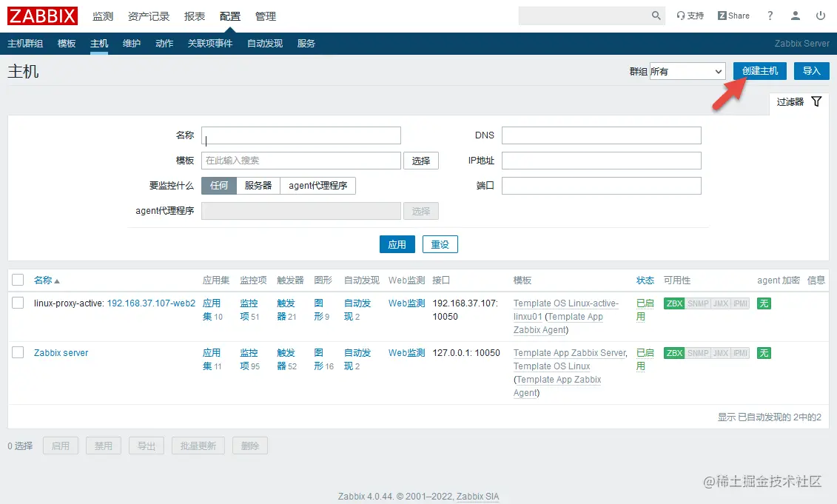This screenshot has width=837, height=504.
Task: Click ZBX availability badge for Zabbix server
Action: (x=674, y=353)
